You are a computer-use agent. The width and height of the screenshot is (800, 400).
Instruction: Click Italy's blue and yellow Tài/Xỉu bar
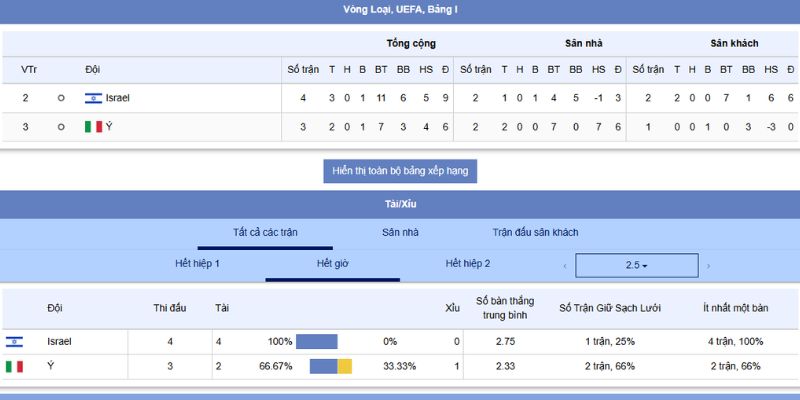point(330,367)
